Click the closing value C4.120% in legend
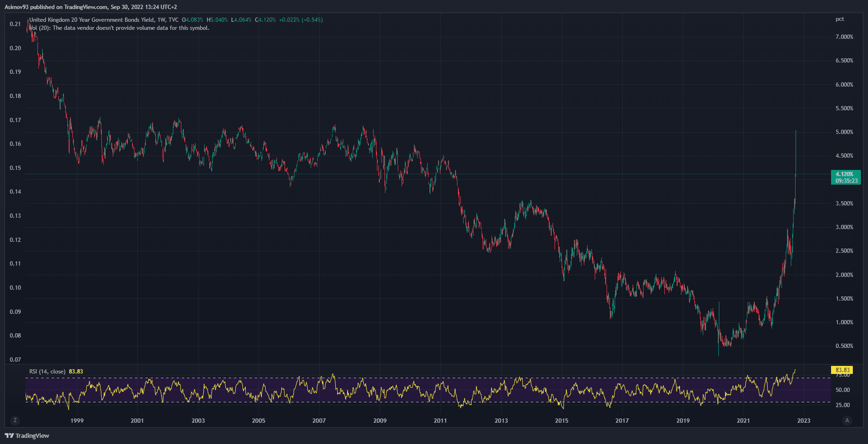The width and height of the screenshot is (868, 444). coord(265,20)
